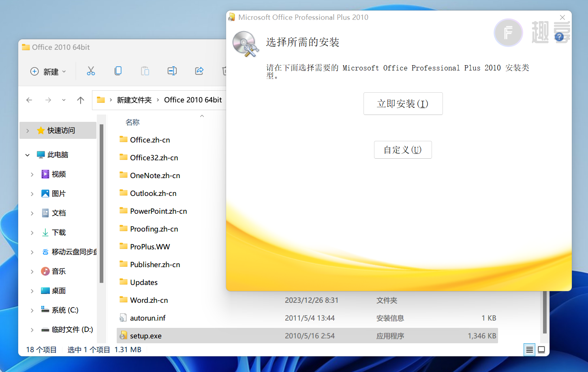588x372 pixels.
Task: Open 移动云盘同步盘 cloud icon
Action: tap(45, 252)
